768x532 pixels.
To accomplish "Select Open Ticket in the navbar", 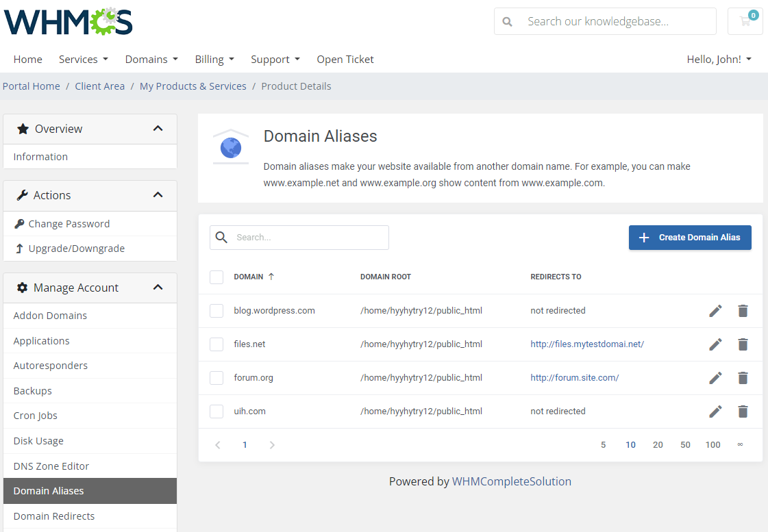I will click(345, 59).
